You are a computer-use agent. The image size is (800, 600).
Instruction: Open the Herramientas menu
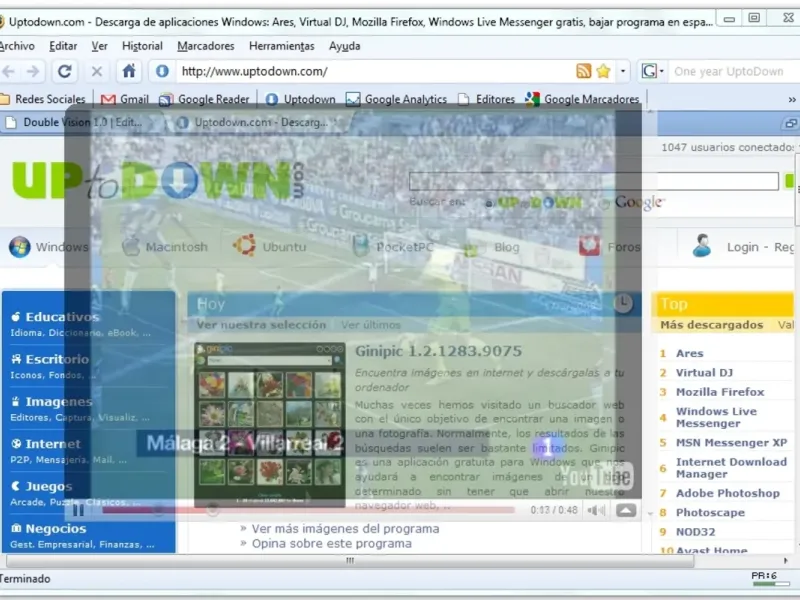tap(282, 46)
